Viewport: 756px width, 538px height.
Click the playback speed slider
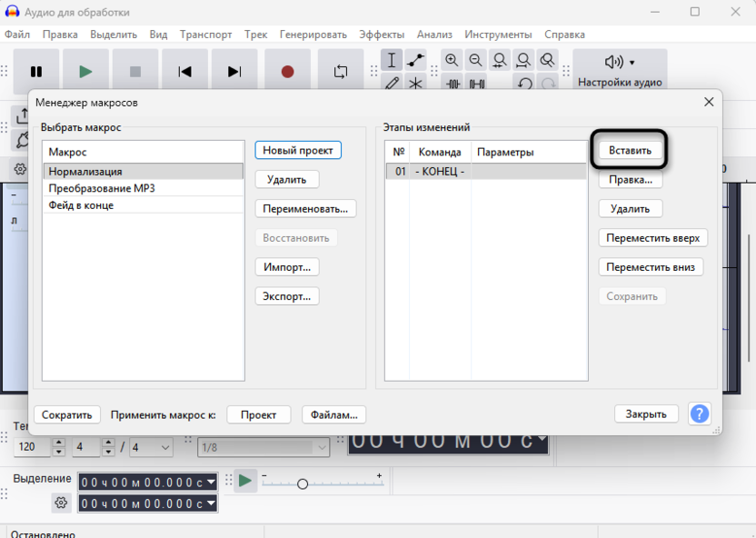pos(303,483)
